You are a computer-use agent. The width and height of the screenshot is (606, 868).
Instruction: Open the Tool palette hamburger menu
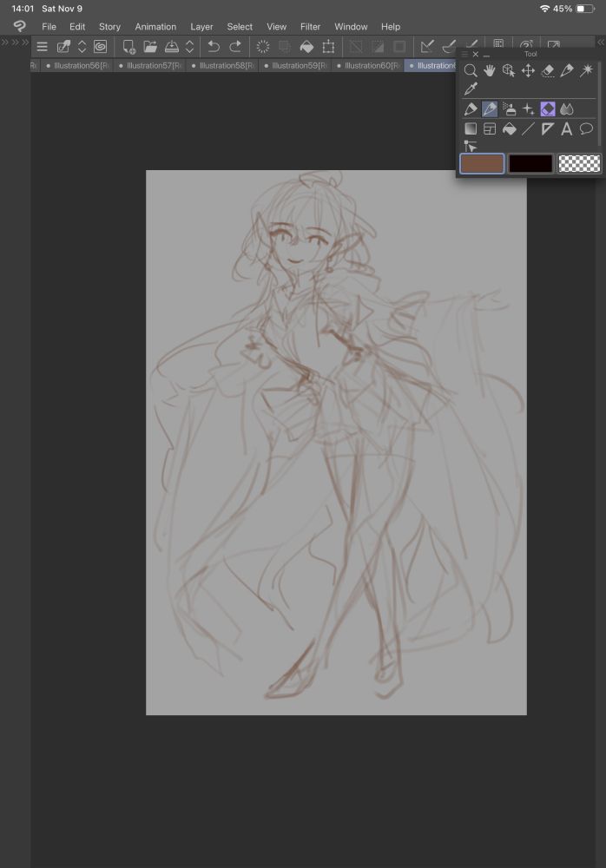pyautogui.click(x=464, y=54)
